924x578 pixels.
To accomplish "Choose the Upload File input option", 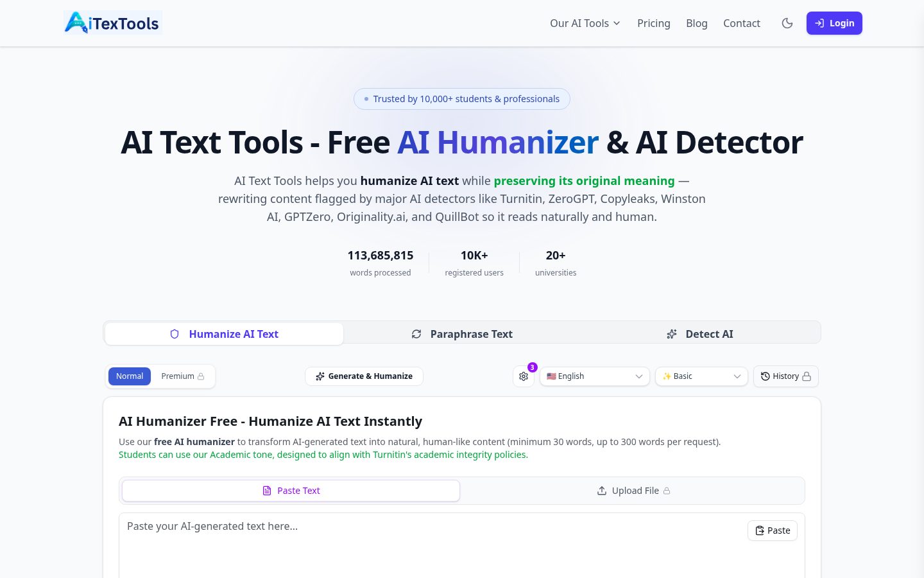I will (x=633, y=491).
